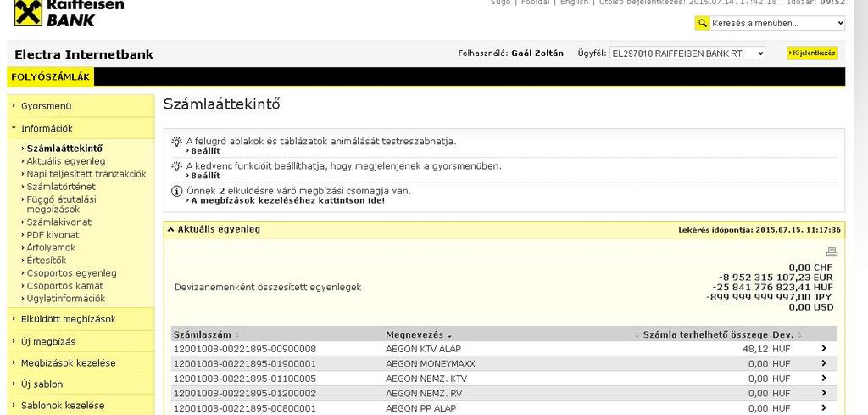Select the FOLYÓSZÁMLÁK tab
Screen dimensions: 868x415
[50, 77]
